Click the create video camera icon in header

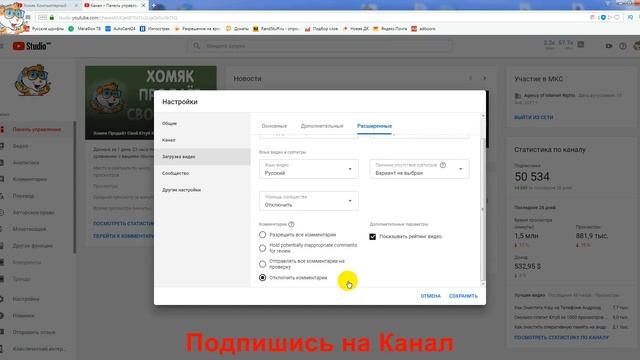(609, 46)
